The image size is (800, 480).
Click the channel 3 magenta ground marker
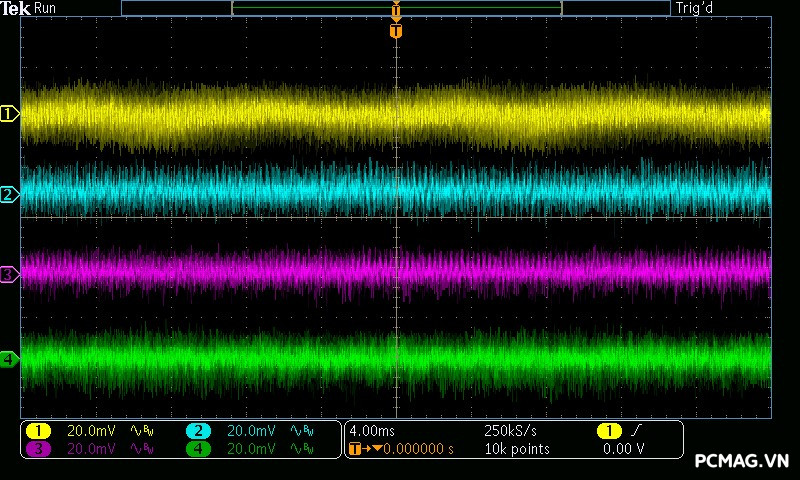9,274
